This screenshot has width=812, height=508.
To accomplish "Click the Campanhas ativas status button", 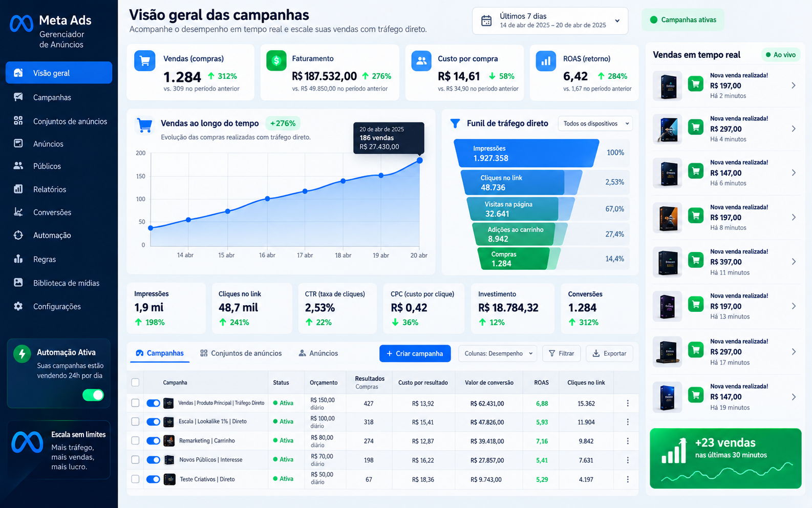I will 683,20.
